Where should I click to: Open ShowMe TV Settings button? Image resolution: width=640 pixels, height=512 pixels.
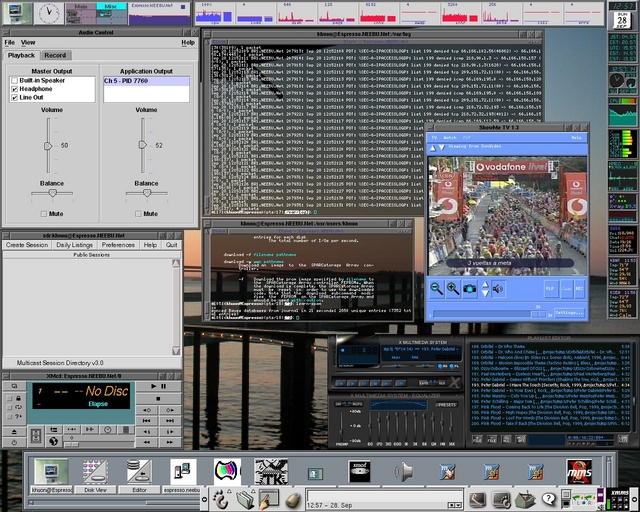pyautogui.click(x=569, y=313)
